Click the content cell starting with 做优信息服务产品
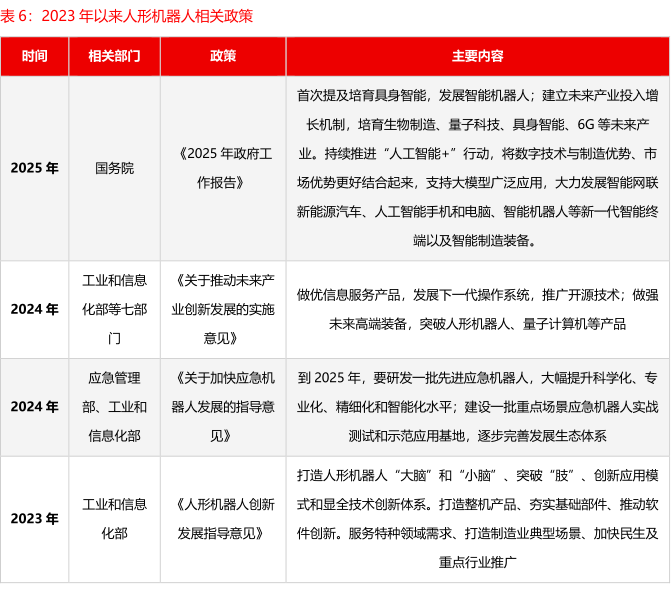The width and height of the screenshot is (671, 606). click(x=477, y=309)
